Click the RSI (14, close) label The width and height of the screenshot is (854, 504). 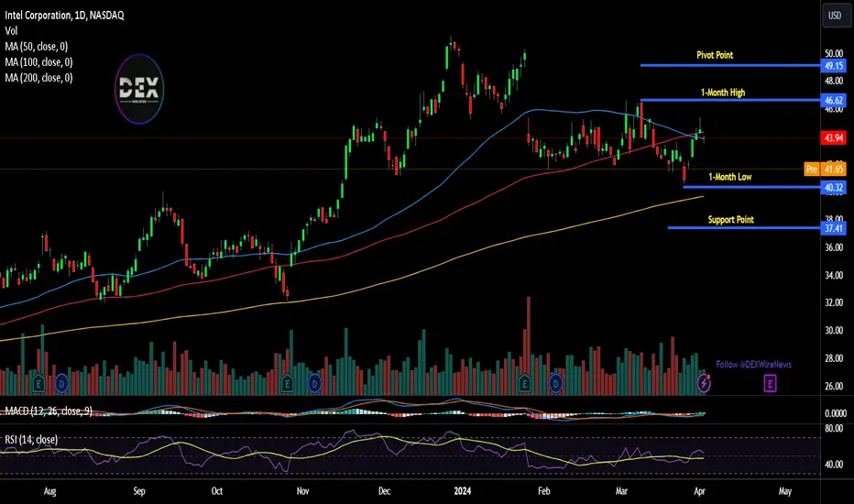coord(31,439)
